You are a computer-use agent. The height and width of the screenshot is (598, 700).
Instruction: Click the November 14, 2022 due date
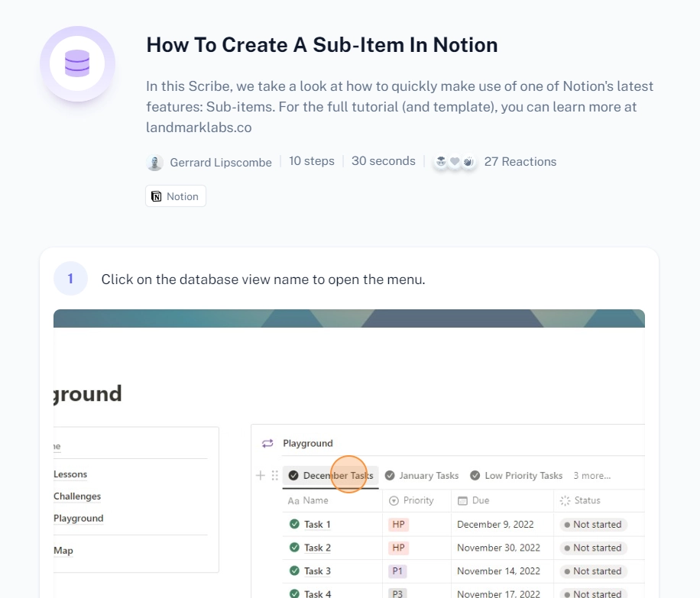498,571
